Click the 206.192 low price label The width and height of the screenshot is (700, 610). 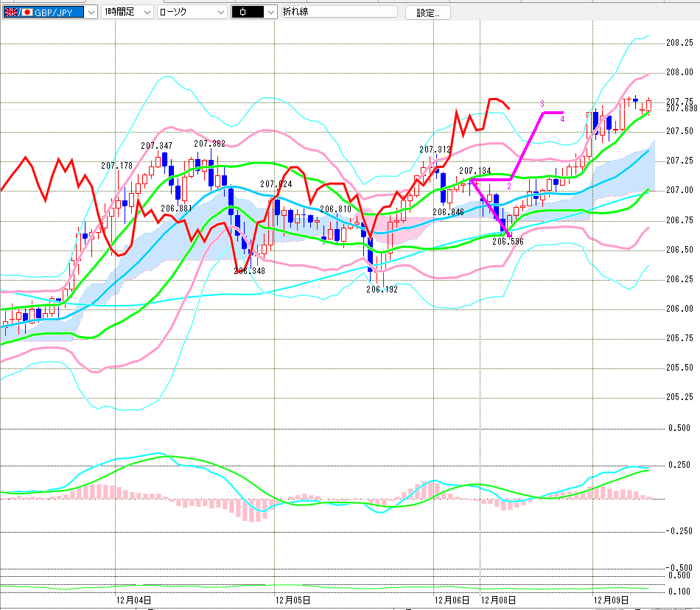click(x=382, y=290)
